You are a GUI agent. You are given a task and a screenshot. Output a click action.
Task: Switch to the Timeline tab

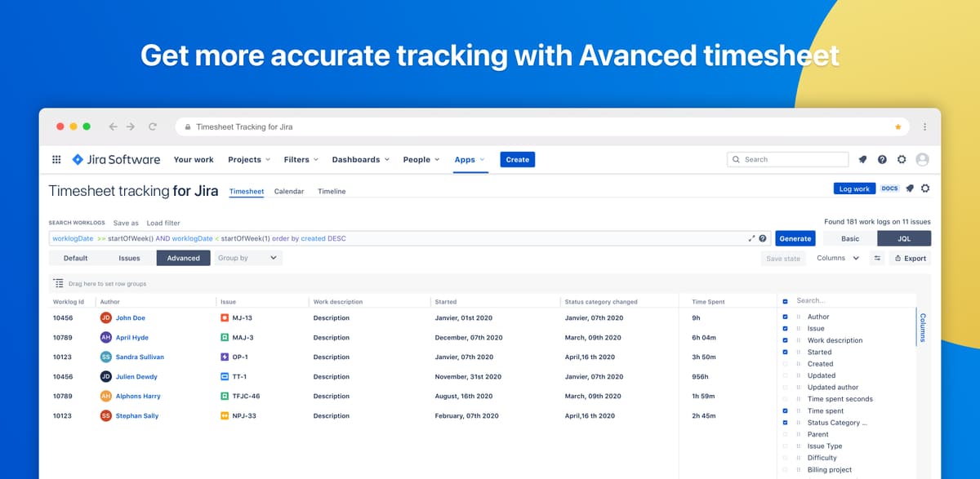[332, 192]
